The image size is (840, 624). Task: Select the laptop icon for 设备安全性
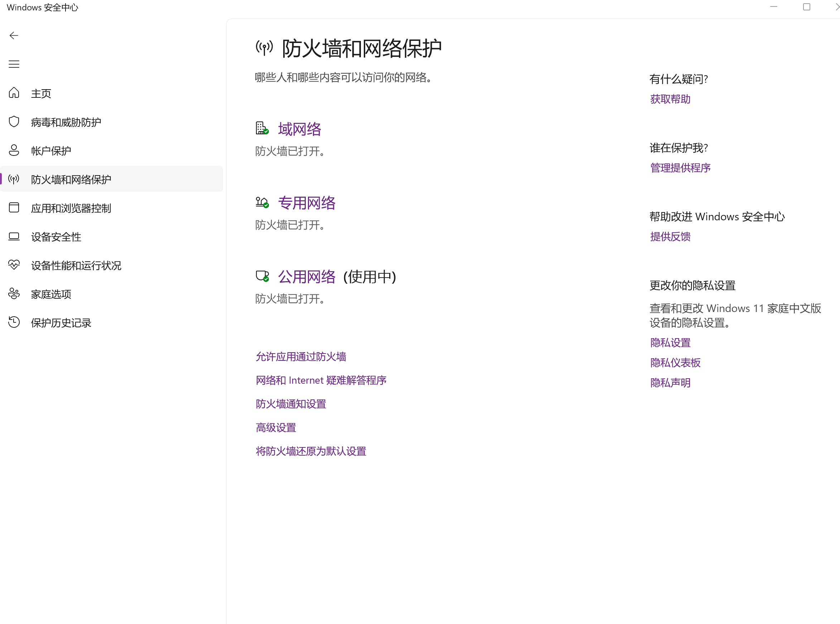point(14,236)
